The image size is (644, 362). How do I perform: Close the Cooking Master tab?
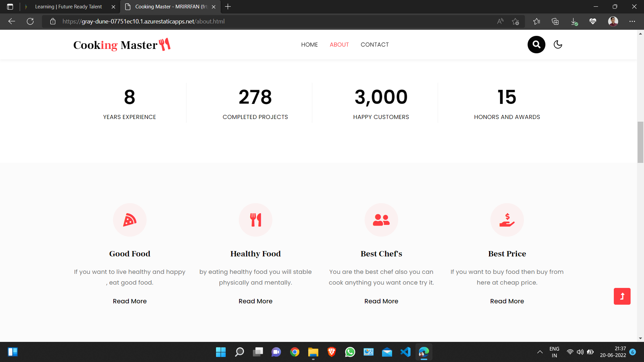click(x=214, y=7)
